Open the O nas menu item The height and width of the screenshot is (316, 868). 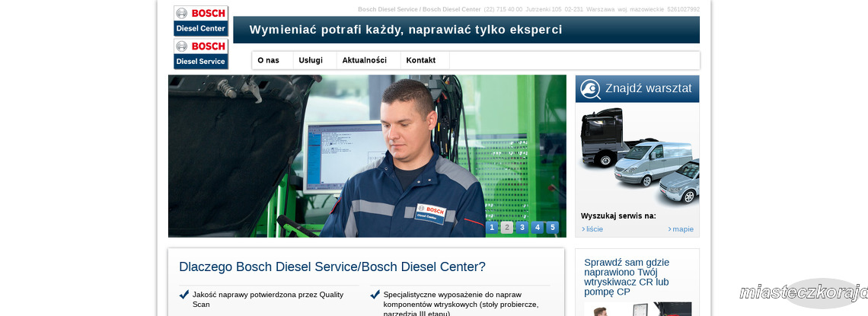click(x=269, y=60)
